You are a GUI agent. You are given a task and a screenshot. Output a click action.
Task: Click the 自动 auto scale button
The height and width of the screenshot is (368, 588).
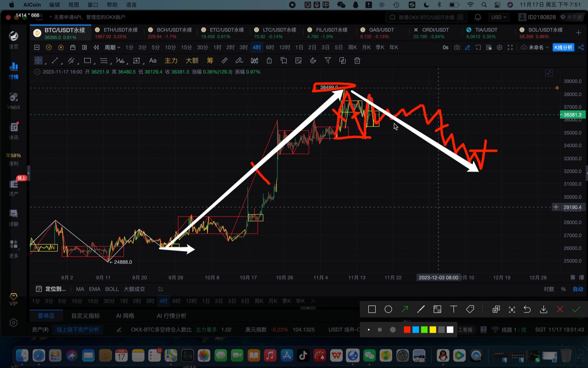coord(578,289)
